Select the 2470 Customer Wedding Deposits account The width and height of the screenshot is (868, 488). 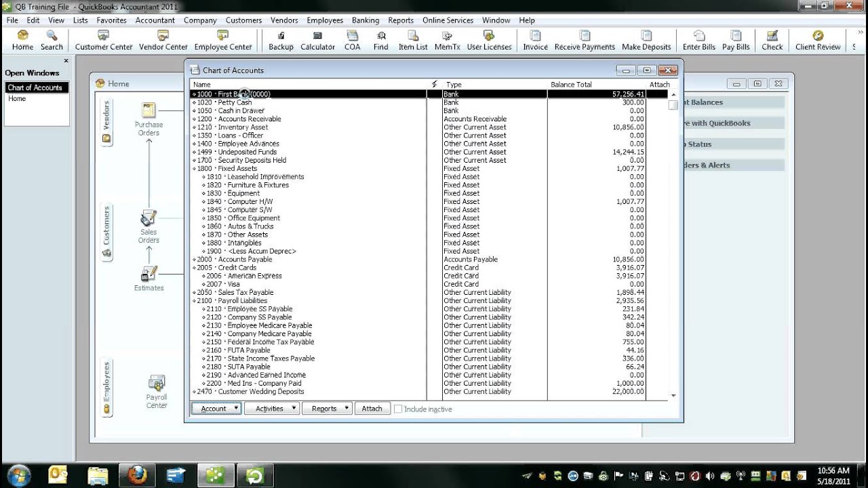tap(418, 392)
